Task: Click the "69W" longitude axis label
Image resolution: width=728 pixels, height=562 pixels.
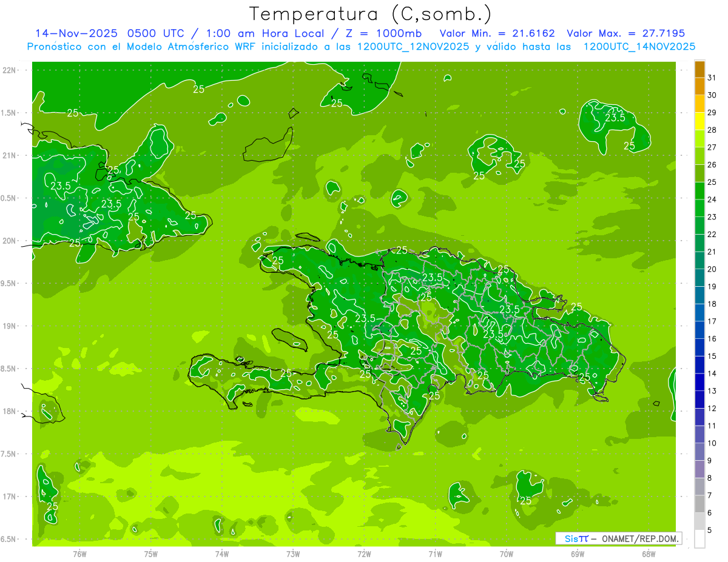Action: (x=578, y=554)
